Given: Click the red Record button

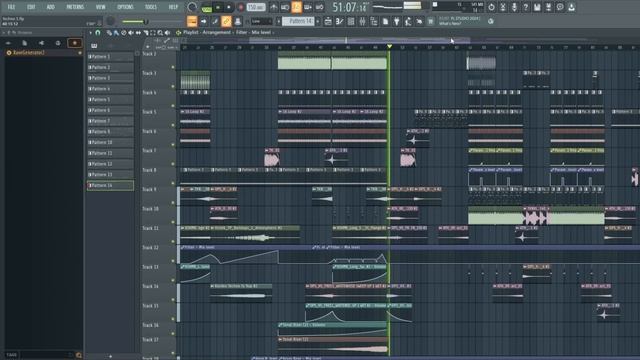Looking at the screenshot, I should (240, 7).
